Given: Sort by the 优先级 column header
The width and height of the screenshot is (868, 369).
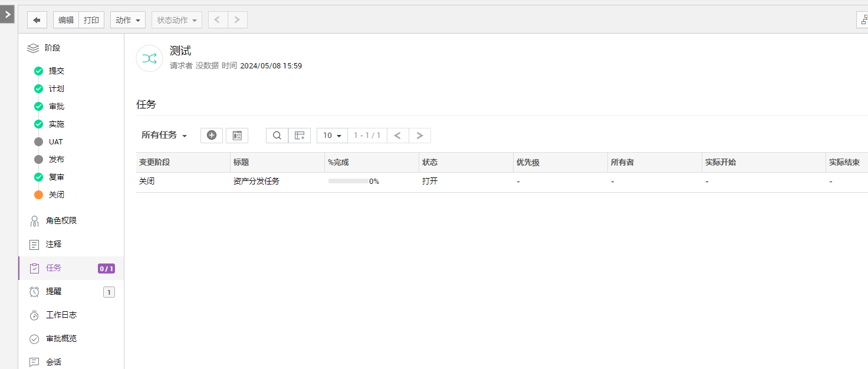Looking at the screenshot, I should click(x=528, y=162).
